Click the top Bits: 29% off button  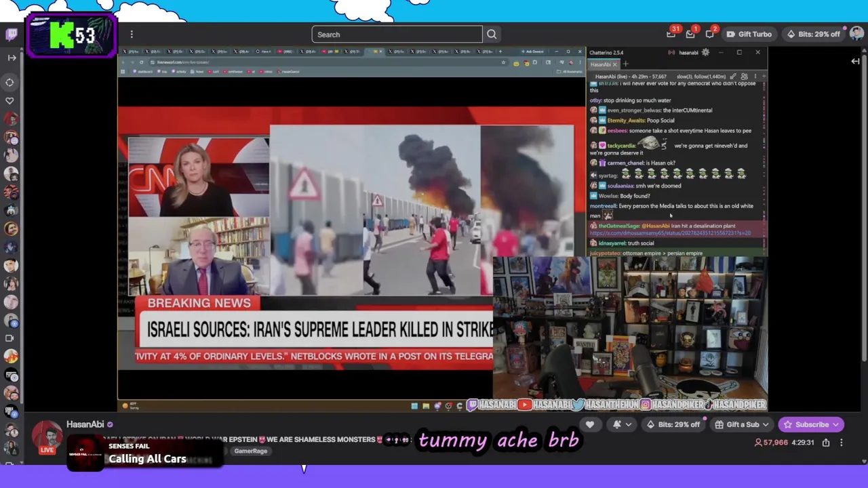point(813,34)
